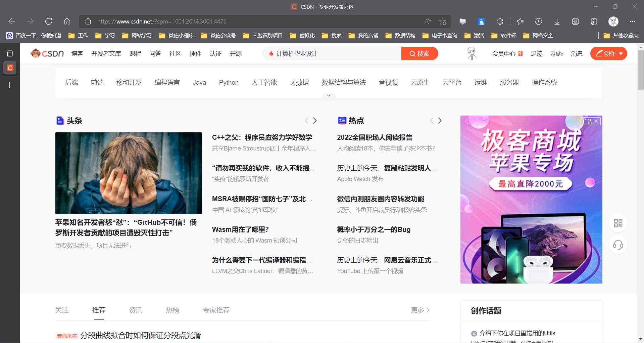Open the 工作 bookmarks folder
Viewport: 644px width, 343px height.
coord(78,36)
